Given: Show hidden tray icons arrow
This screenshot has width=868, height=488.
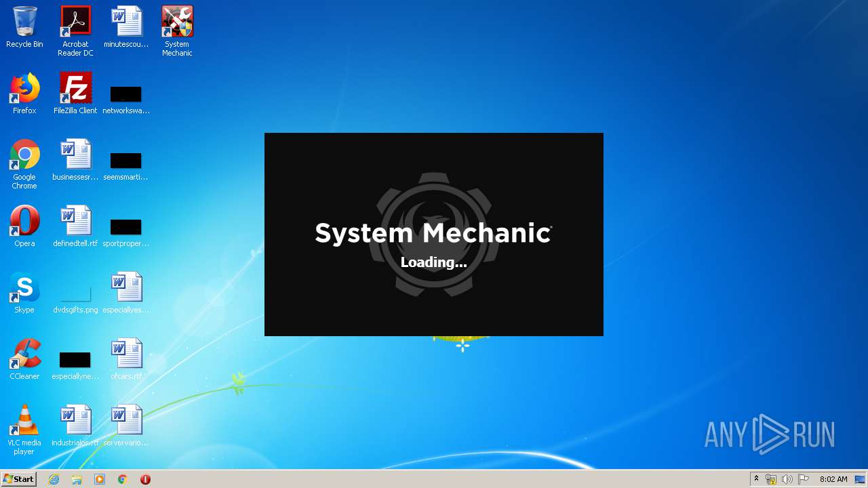Looking at the screenshot, I should [757, 479].
